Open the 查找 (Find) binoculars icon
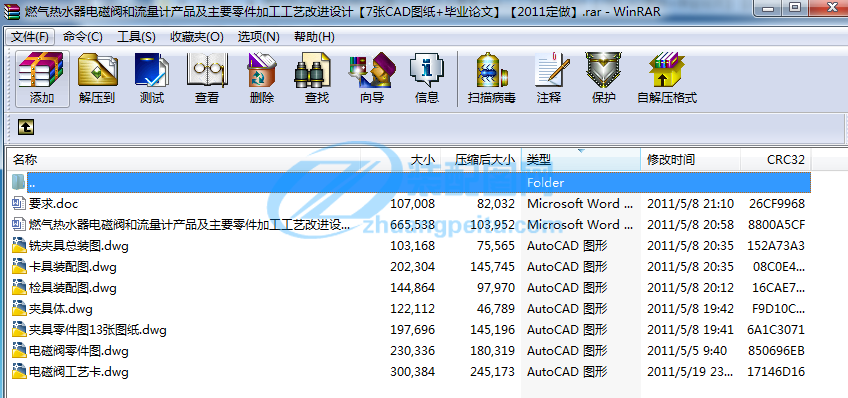The image size is (848, 398). point(316,78)
